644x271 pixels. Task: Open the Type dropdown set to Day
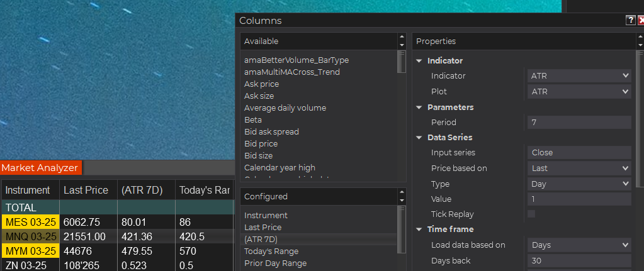coord(579,184)
